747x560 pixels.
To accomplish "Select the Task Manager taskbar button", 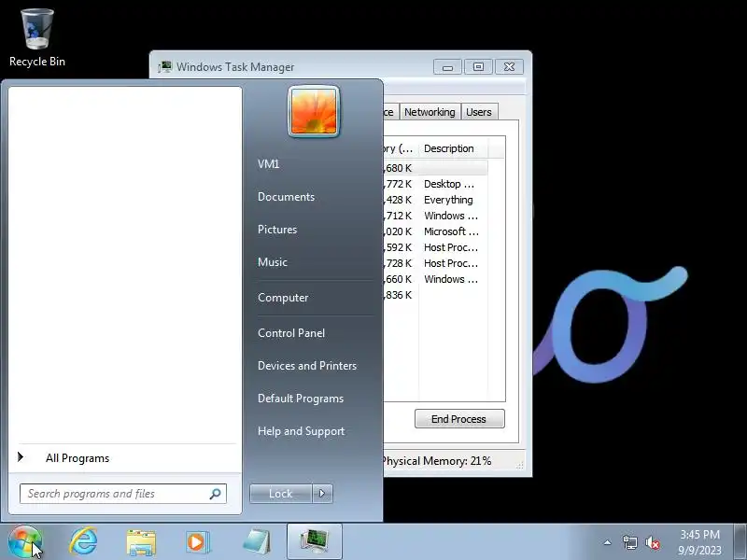I will [x=315, y=542].
